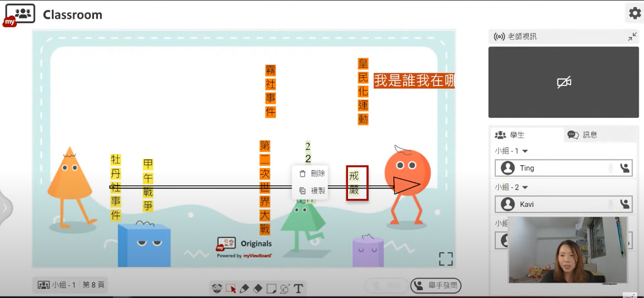644x298 pixels.
Task: Toggle Kavi's raise-hand icon
Action: coord(625,204)
